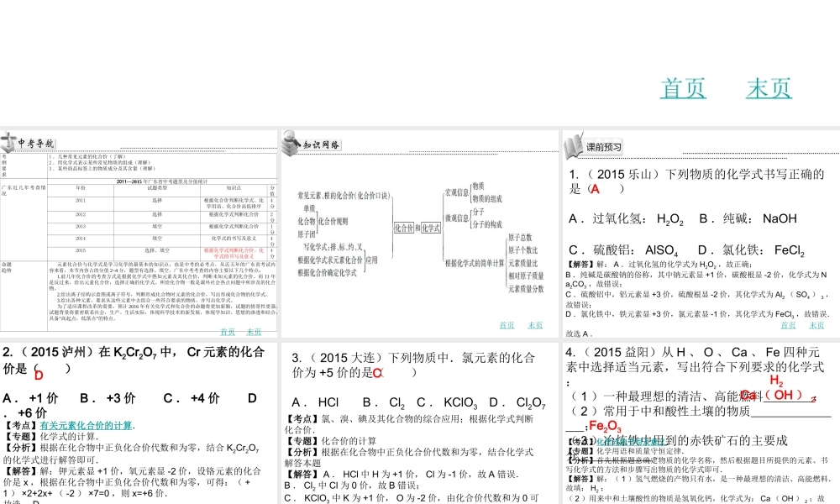Click the 元素质量比 node in mind map

tap(522, 263)
